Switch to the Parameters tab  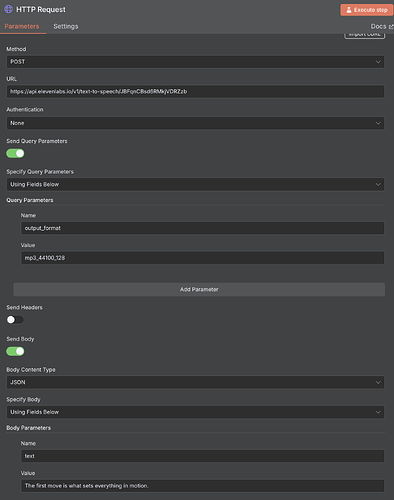pos(22,26)
